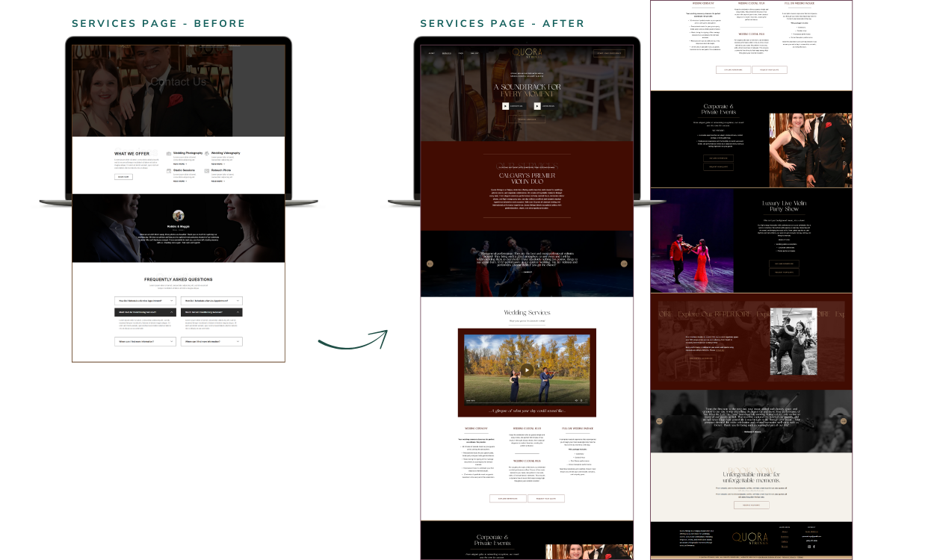Click the Quora Strings logo in the header
Screen dimensions: 934x560
[527, 51]
